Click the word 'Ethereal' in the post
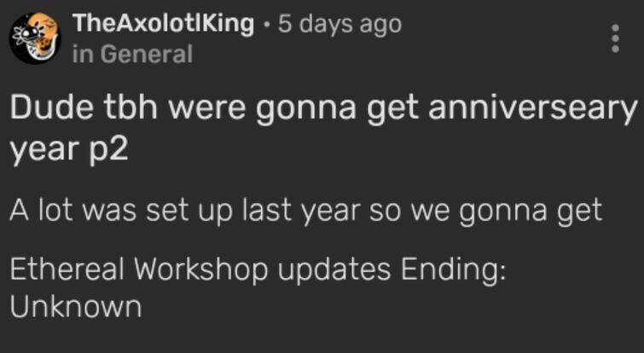The height and width of the screenshot is (353, 644). [x=67, y=269]
